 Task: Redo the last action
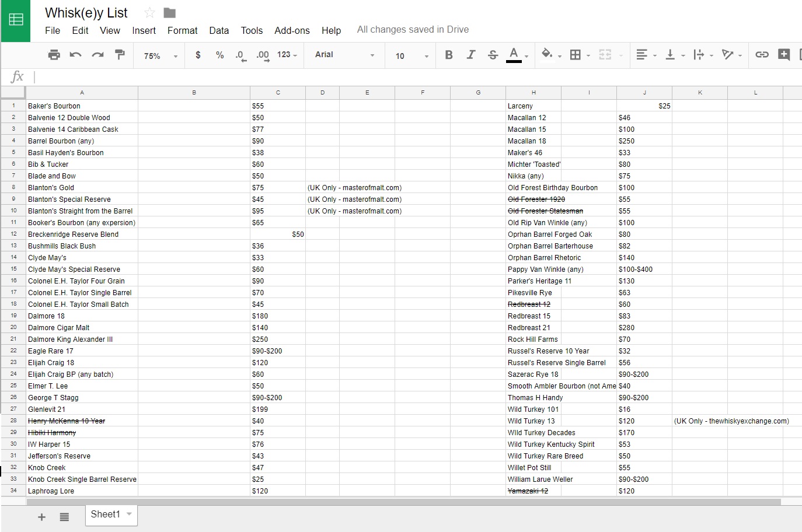(97, 55)
